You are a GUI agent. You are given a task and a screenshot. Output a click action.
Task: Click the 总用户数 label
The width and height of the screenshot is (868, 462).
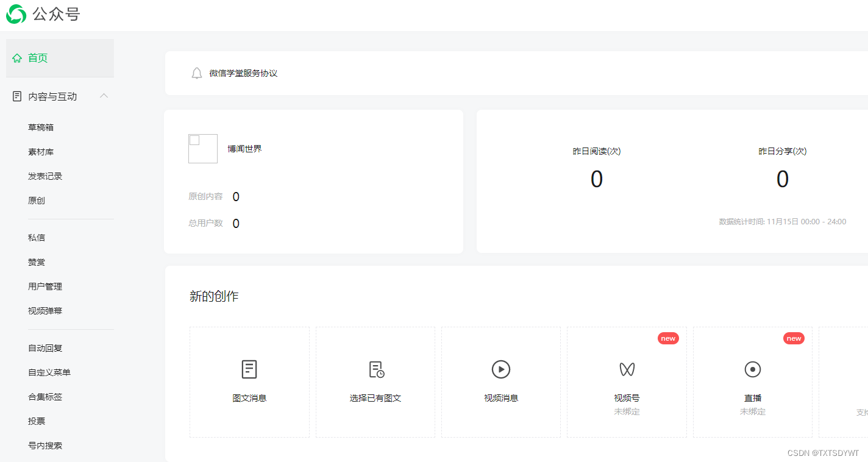click(205, 223)
